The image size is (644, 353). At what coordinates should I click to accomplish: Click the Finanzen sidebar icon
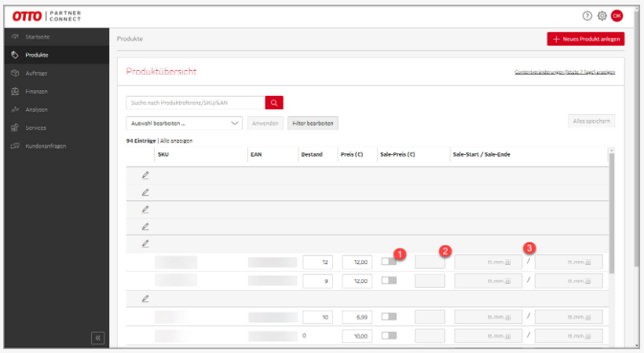click(x=15, y=91)
